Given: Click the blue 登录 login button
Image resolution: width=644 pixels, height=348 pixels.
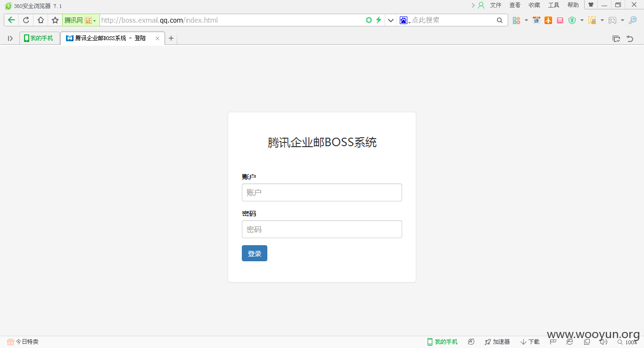Looking at the screenshot, I should [255, 253].
